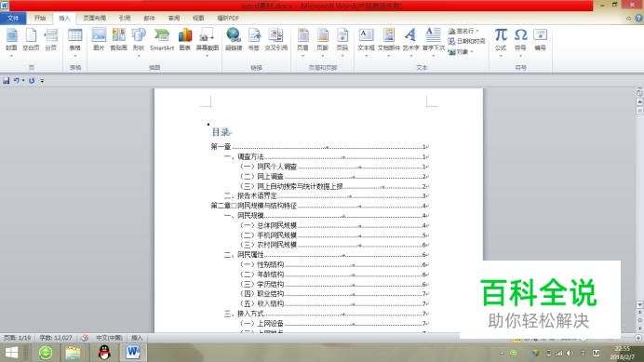Click 二、报告术语界定 contents entry
The height and width of the screenshot is (362, 644).
326,195
